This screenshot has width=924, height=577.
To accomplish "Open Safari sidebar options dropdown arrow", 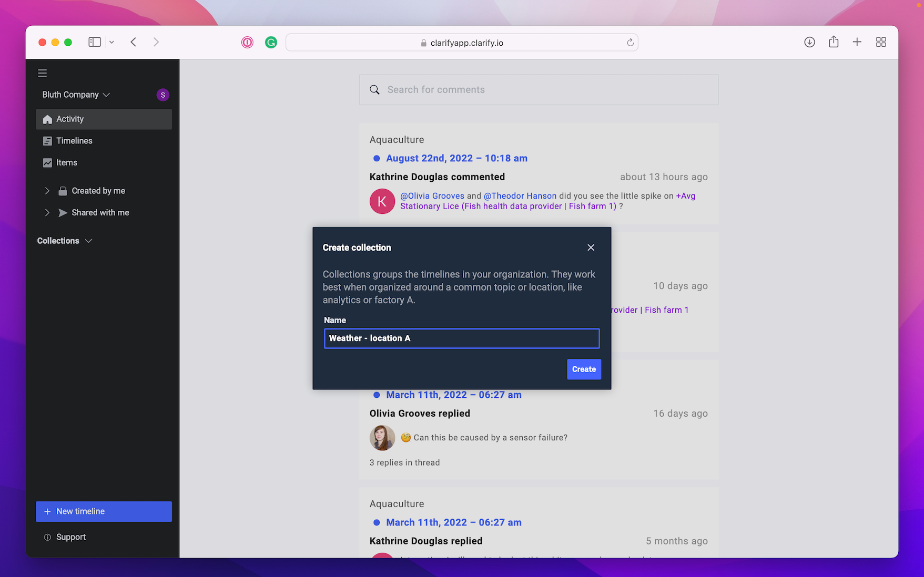I will pos(111,42).
